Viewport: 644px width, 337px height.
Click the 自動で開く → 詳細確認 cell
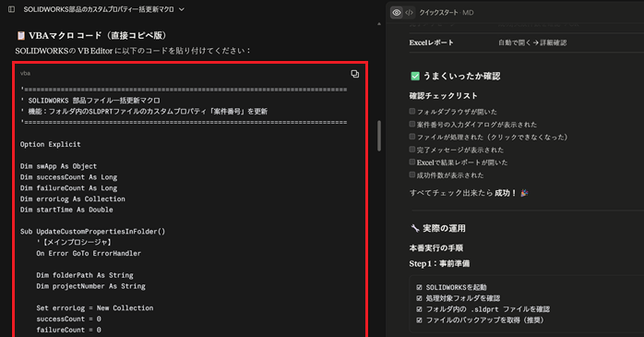pos(532,42)
